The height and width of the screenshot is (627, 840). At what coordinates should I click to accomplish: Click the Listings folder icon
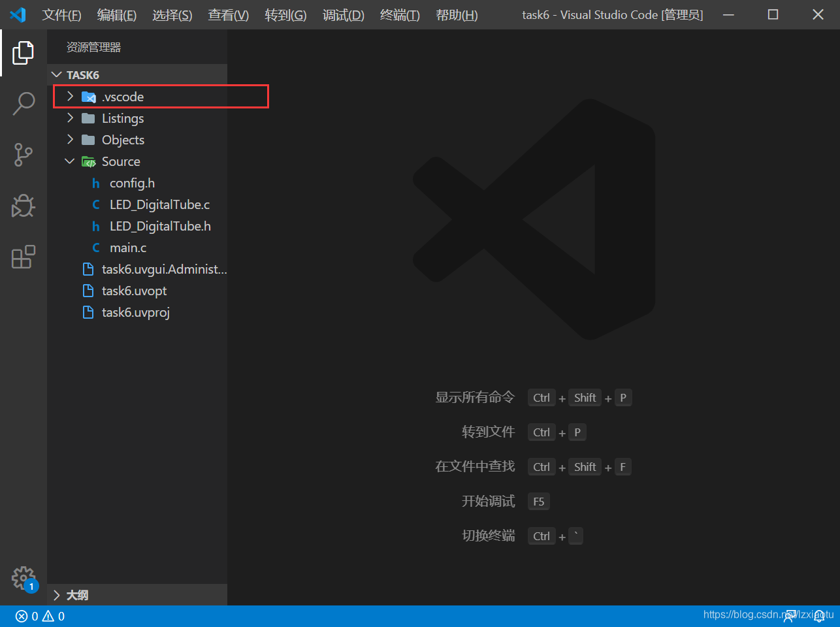click(x=88, y=118)
